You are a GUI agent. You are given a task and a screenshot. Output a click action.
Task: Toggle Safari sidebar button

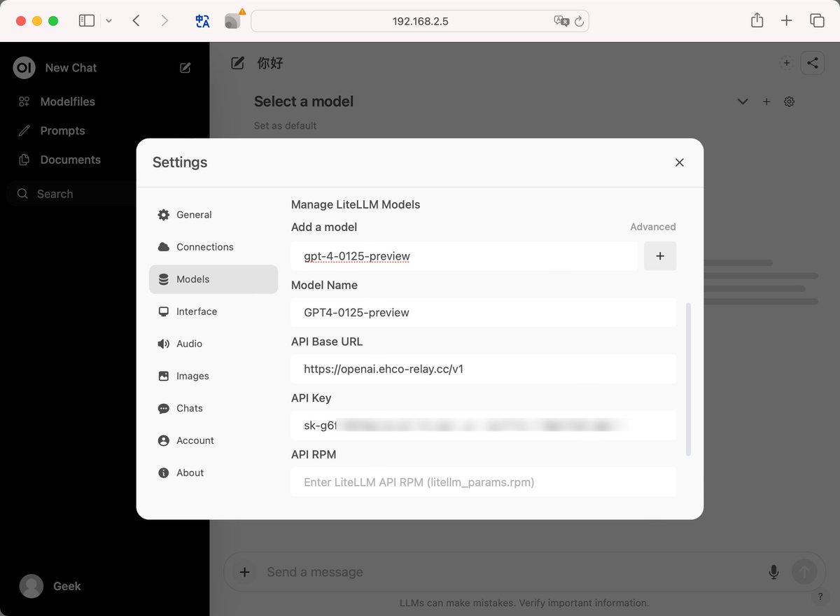(x=87, y=21)
